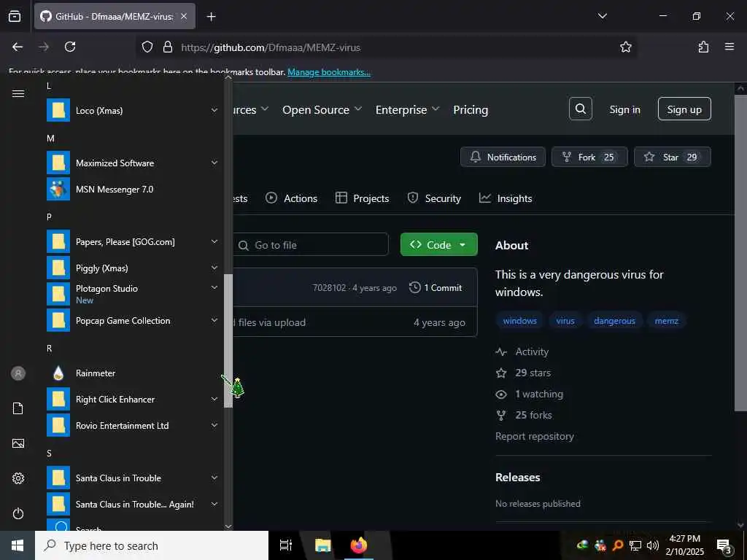Viewport: 747px width, 560px height.
Task: Open the Report repository link
Action: click(535, 436)
